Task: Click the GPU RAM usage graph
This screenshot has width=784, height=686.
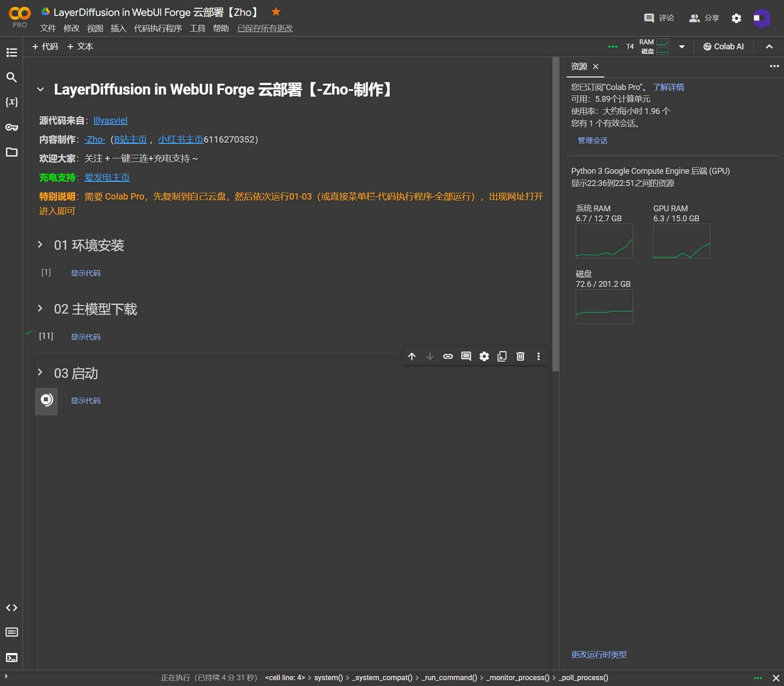Action: (x=682, y=241)
